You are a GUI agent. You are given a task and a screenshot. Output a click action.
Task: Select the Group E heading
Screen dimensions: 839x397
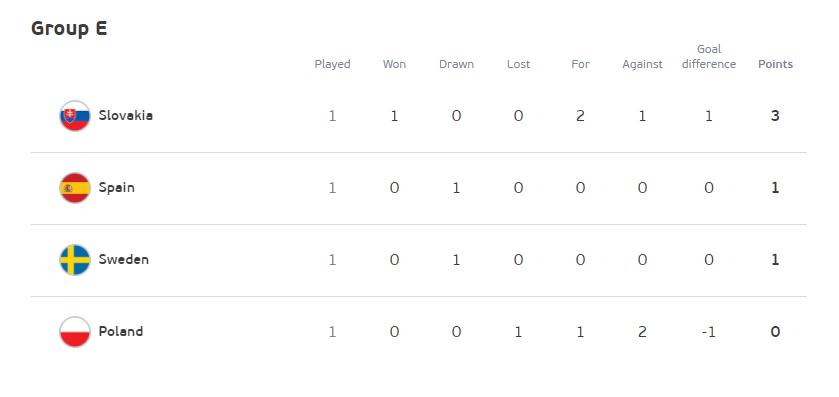(x=69, y=28)
